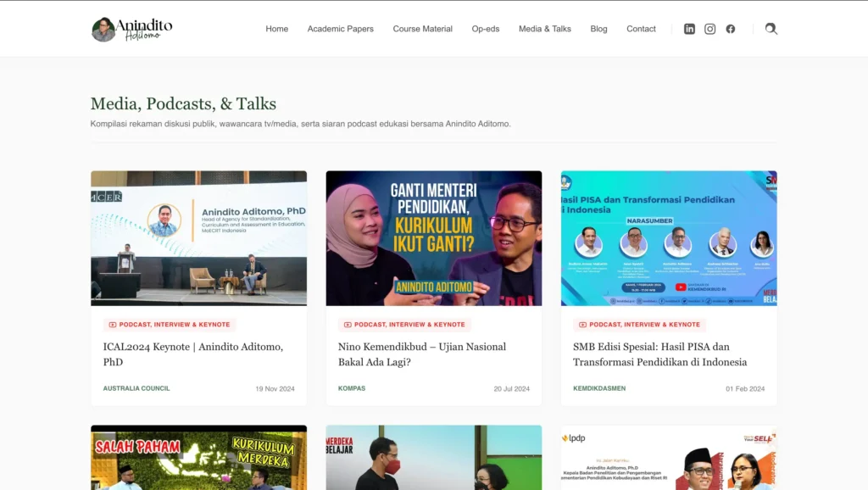Click category tag on ICAL2024 Keynote card
The image size is (868, 490).
[x=170, y=325]
